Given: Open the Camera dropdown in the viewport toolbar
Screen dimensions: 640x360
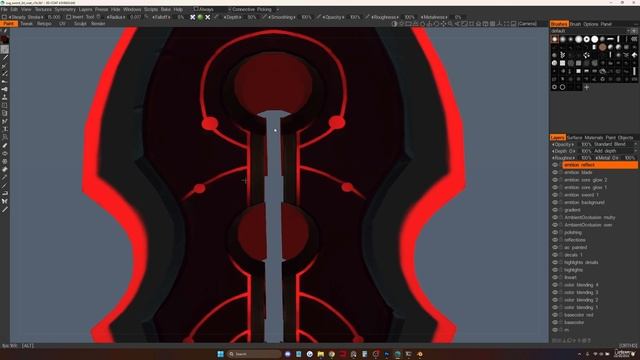Looking at the screenshot, I should (528, 24).
